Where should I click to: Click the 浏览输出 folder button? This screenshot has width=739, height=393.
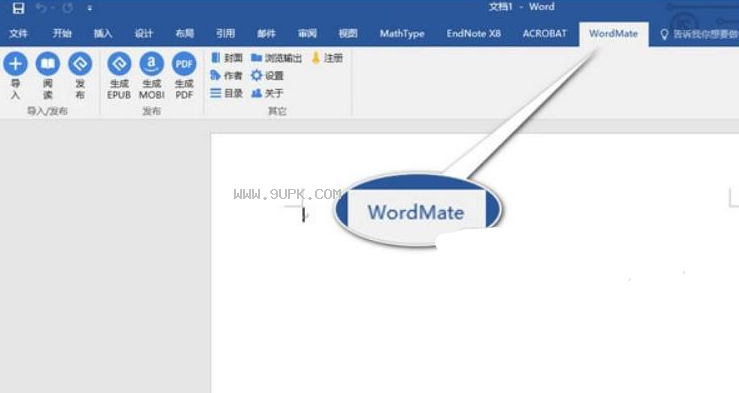(277, 58)
